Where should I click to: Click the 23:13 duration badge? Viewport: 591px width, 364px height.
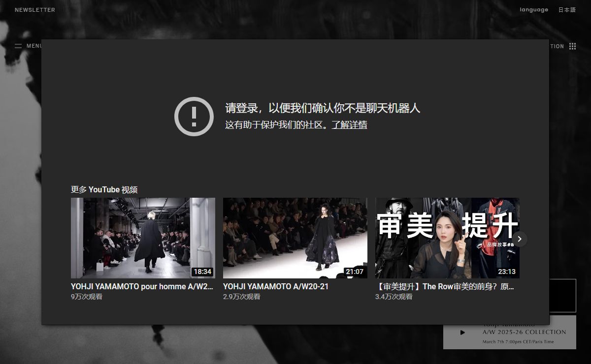(507, 272)
